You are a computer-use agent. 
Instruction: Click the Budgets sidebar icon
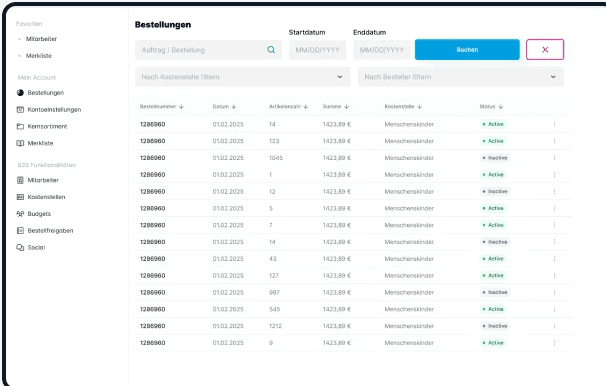tap(20, 214)
